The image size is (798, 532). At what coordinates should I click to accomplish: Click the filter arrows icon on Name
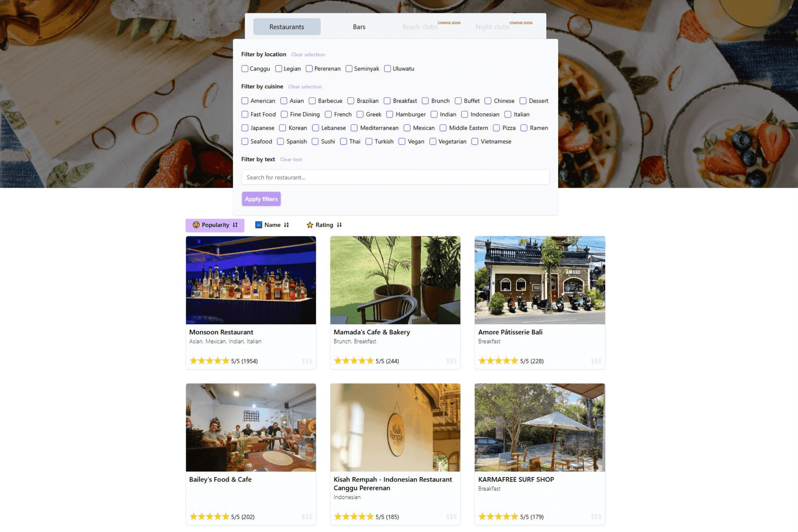point(286,224)
